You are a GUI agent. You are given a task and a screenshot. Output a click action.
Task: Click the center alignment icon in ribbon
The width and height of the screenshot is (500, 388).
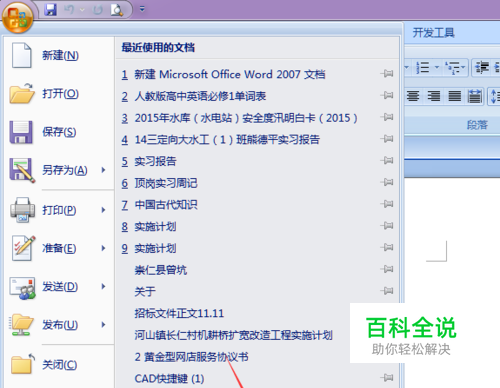[x=413, y=96]
